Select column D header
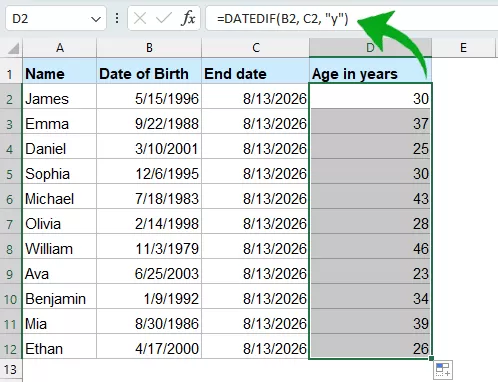Screen dimensions: 498x382 click(x=370, y=48)
